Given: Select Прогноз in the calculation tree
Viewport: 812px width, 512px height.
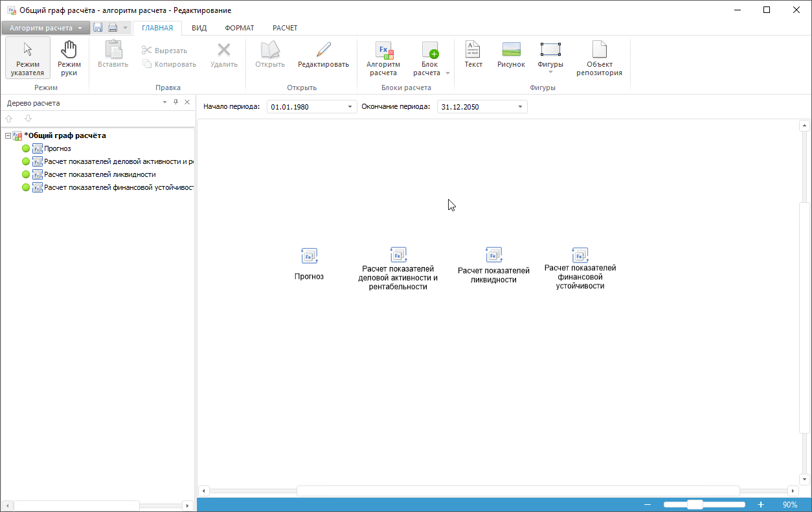Looking at the screenshot, I should point(58,148).
